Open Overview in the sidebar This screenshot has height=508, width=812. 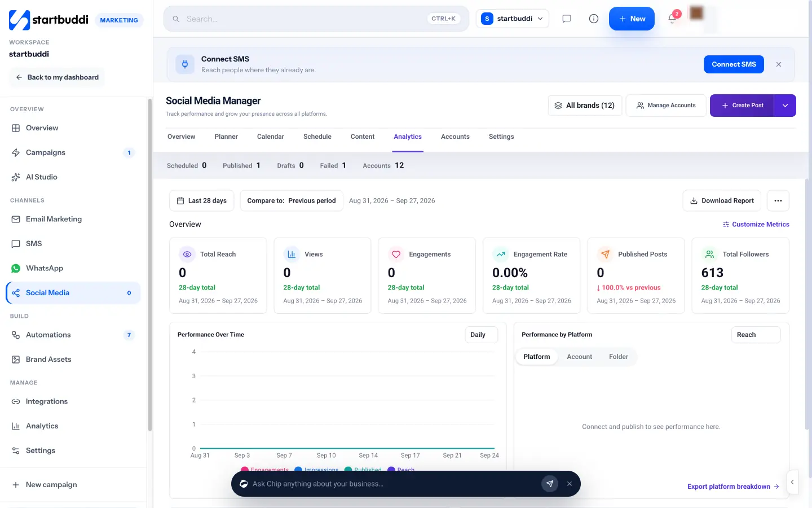tap(73, 128)
